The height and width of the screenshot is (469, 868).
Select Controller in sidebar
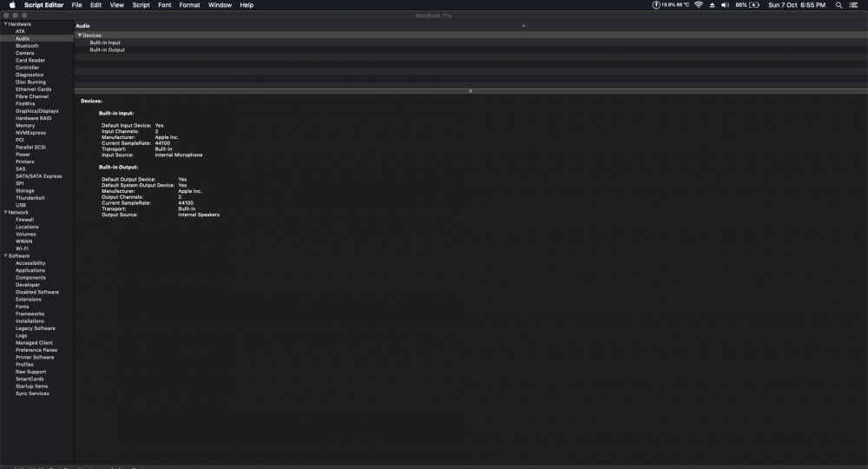27,68
